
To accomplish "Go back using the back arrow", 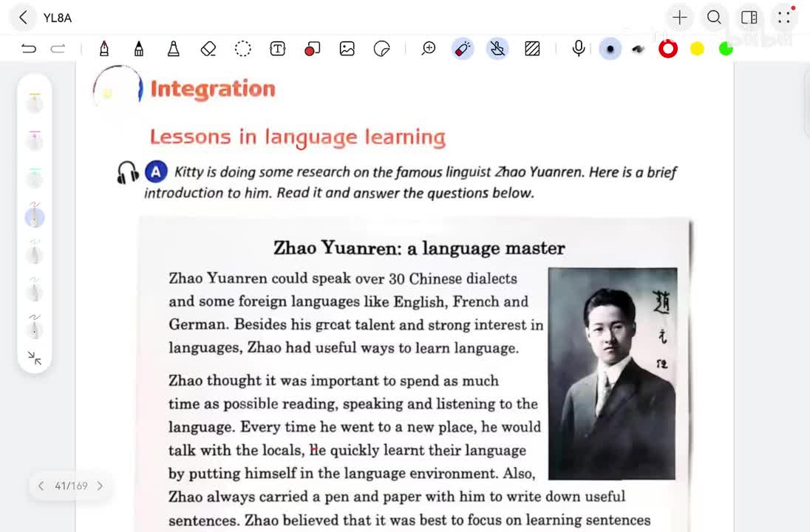I will coord(23,18).
